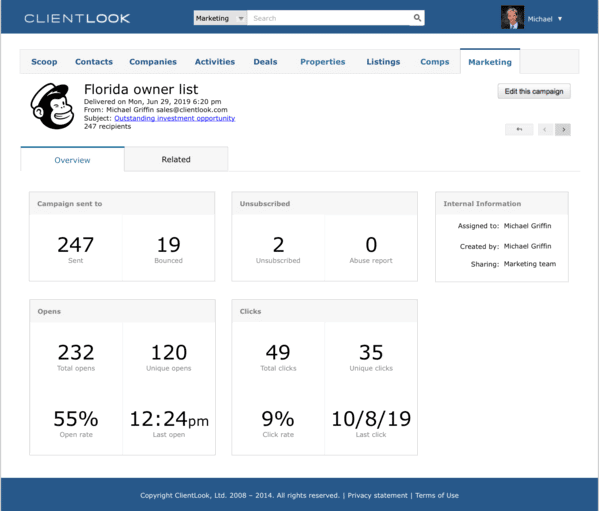Open the Contacts tab
Screen dimensions: 599x511
[x=94, y=62]
